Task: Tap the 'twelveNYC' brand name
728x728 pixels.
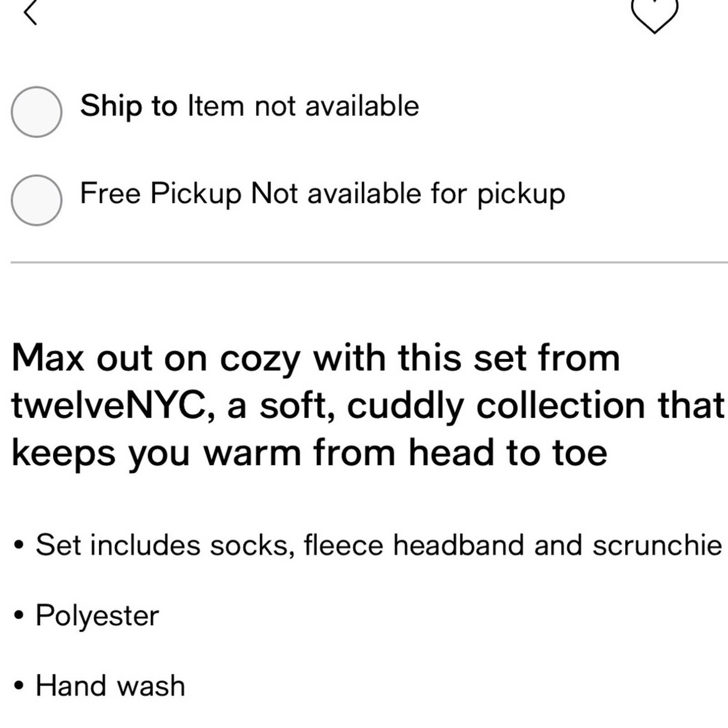Action: pos(109,405)
